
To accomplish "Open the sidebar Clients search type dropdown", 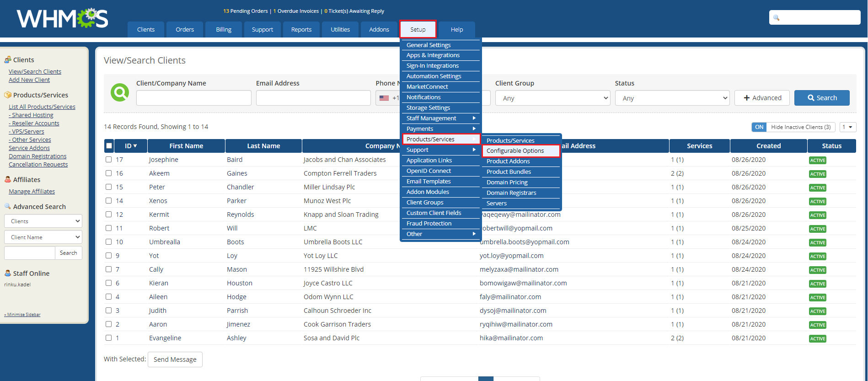I will [43, 221].
